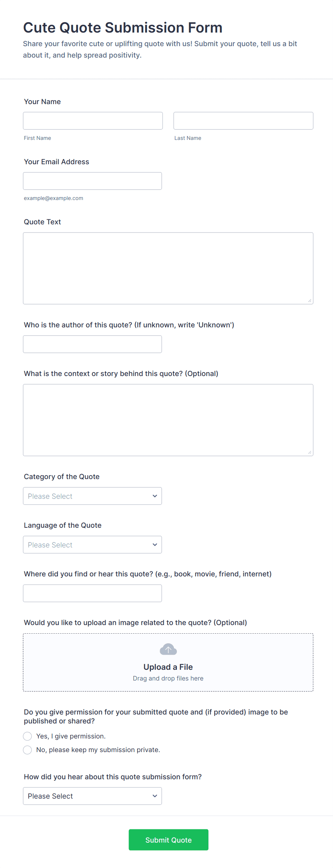Click the Category dropdown chevron arrow
This screenshot has width=333, height=868.
point(155,496)
